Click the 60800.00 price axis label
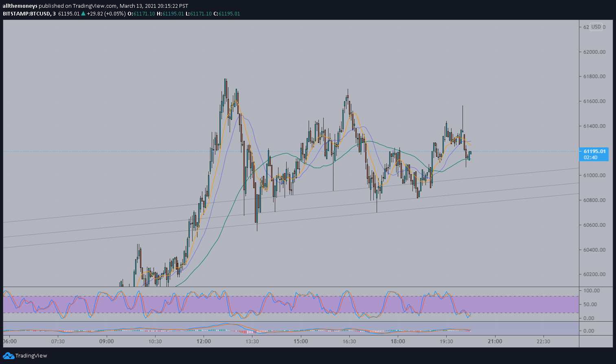Viewport: 616px width, 364px height. pos(594,200)
